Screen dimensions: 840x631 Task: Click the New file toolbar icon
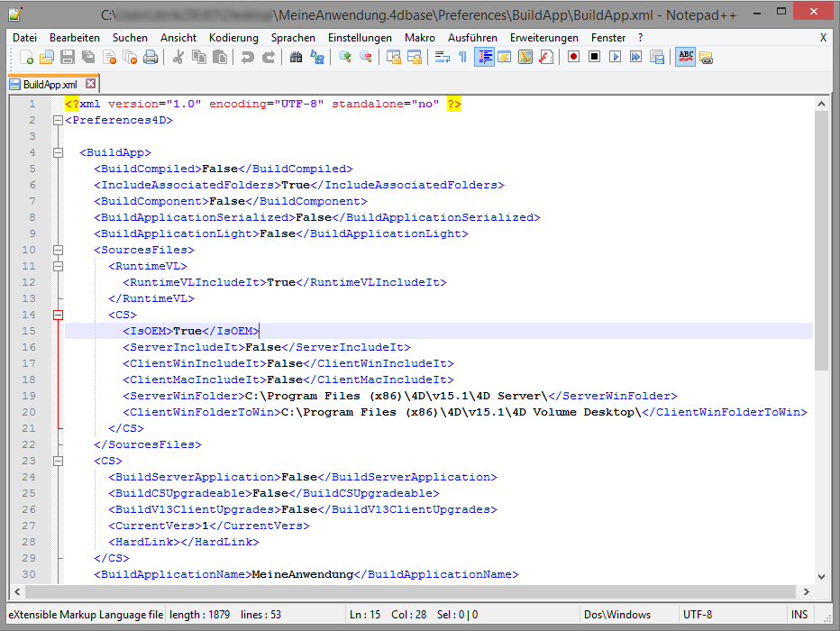[27, 57]
